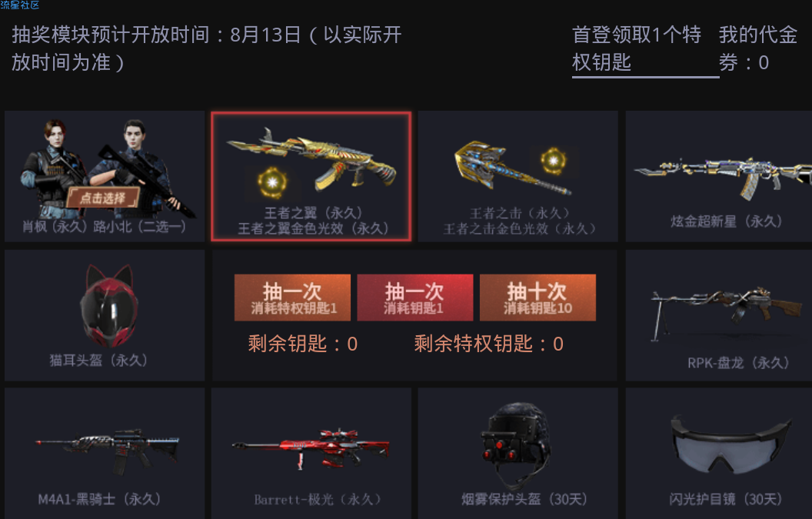The image size is (812, 519).
Task: Select the 王者之翼 golden rifle prize
Action: pyautogui.click(x=311, y=176)
